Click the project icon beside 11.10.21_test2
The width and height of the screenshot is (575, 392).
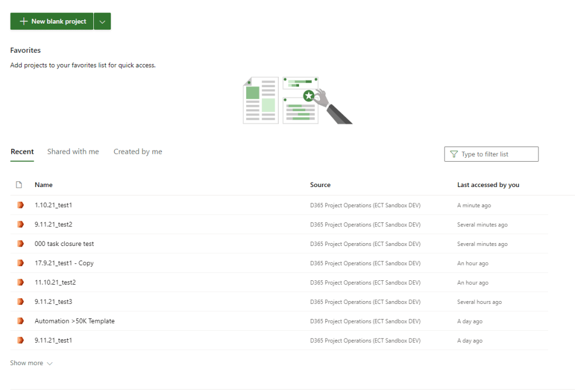tap(20, 282)
